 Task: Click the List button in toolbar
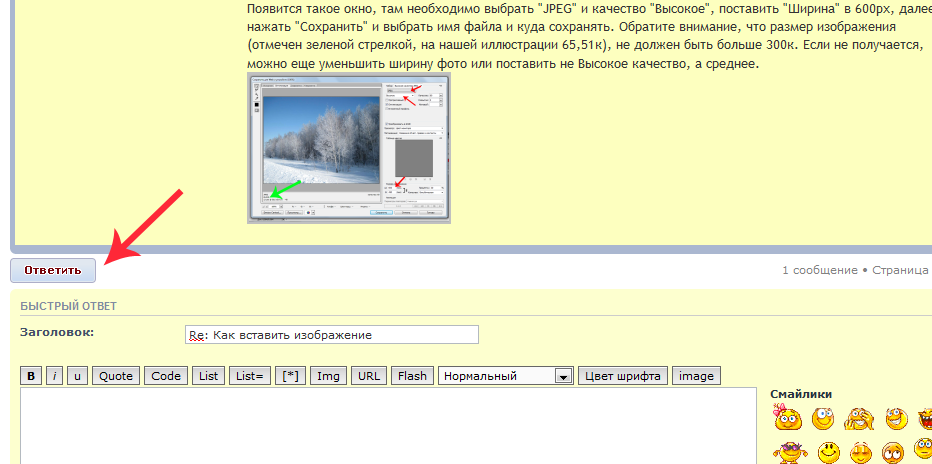[x=209, y=376]
